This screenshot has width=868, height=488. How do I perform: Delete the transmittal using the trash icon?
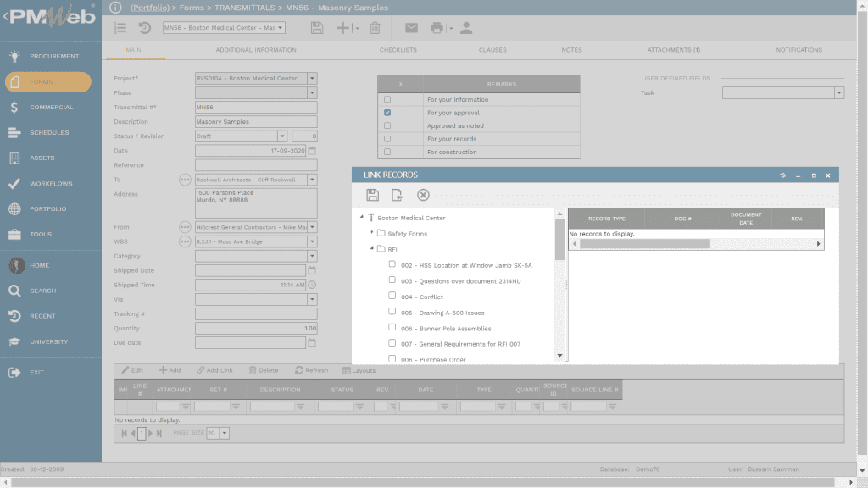(x=375, y=28)
